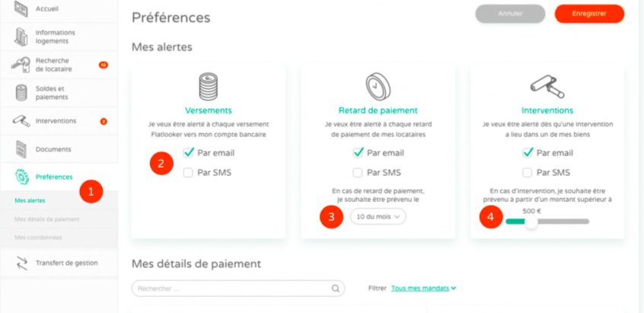
Task: Expand the Tous mes mandats filter
Action: [x=423, y=289]
